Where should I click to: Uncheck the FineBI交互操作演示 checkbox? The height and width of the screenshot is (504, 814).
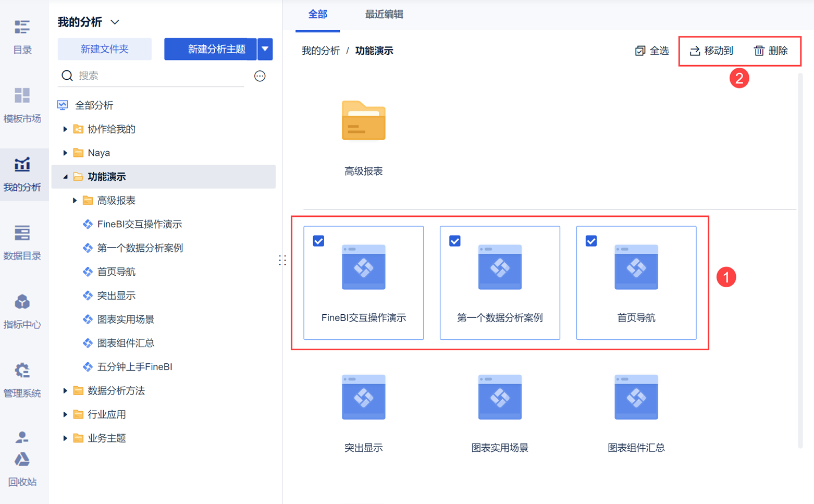[x=318, y=241]
